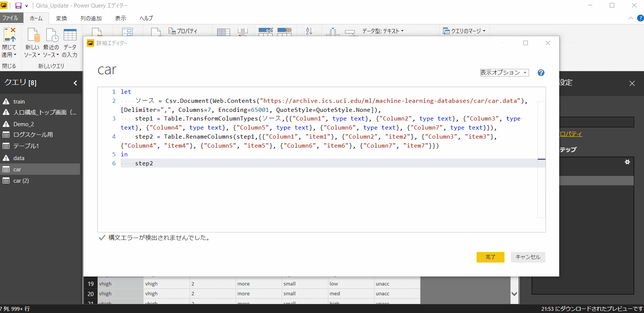Open the Quick Access Toolbar customize arrow

coord(27,6)
